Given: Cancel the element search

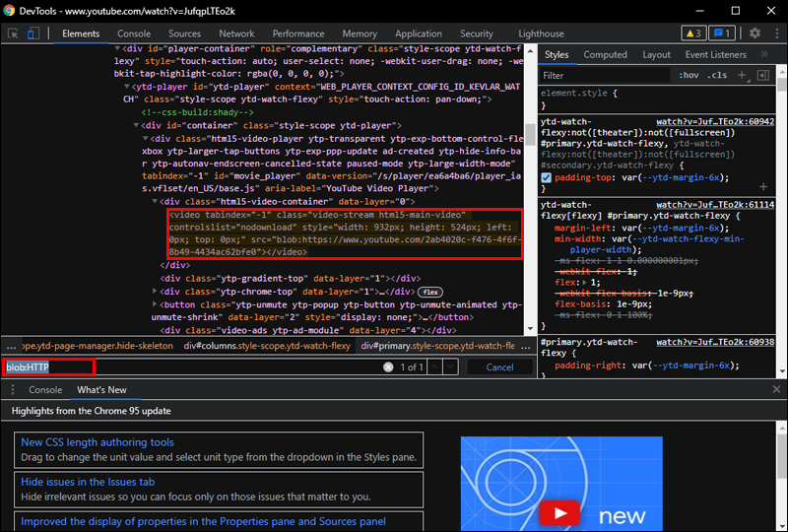Looking at the screenshot, I should point(499,367).
